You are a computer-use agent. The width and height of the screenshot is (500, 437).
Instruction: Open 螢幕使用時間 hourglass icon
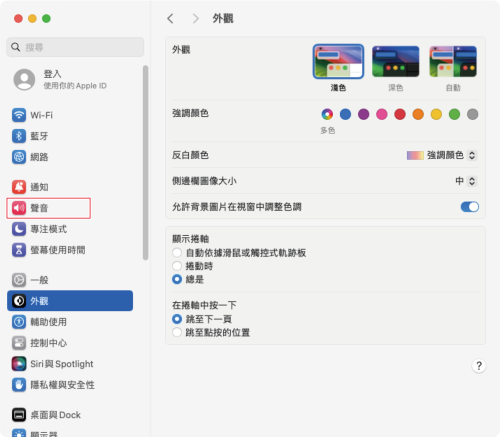(x=19, y=250)
